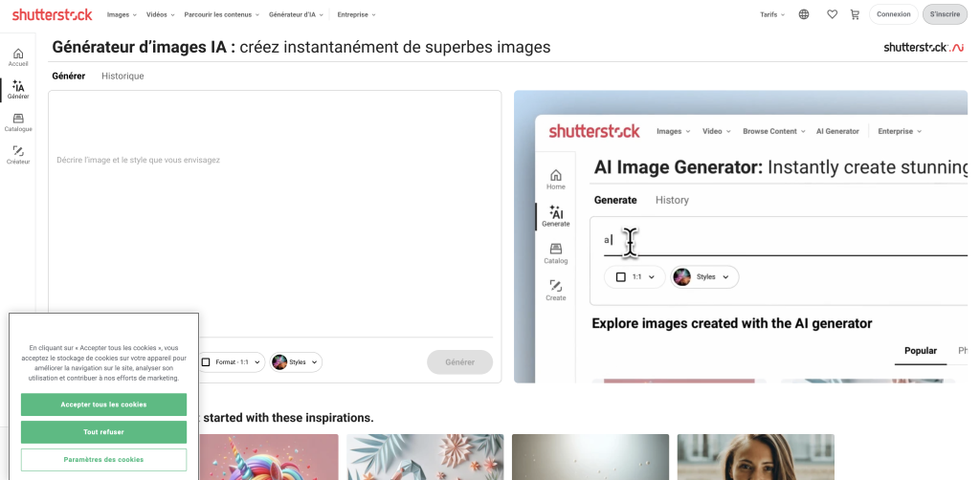Viewport: 980px width, 480px height.
Task: Click the Catalog icon in the preview image
Action: [x=556, y=253]
